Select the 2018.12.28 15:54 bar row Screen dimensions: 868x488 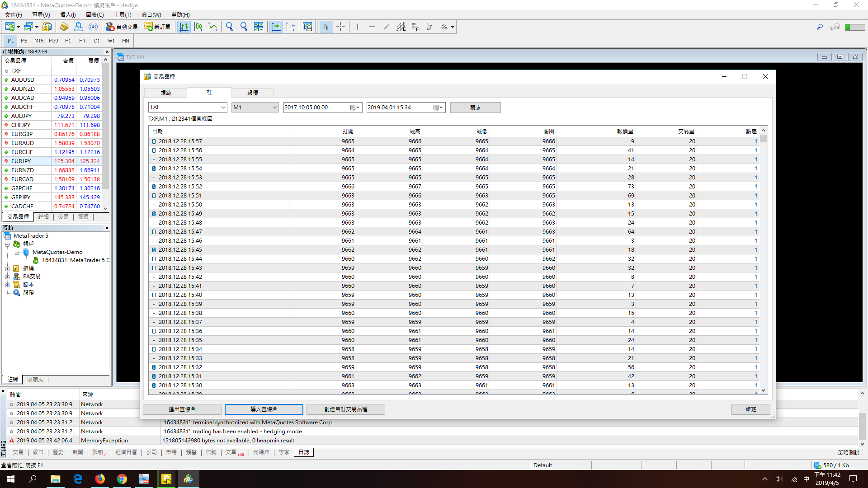pyautogui.click(x=454, y=169)
